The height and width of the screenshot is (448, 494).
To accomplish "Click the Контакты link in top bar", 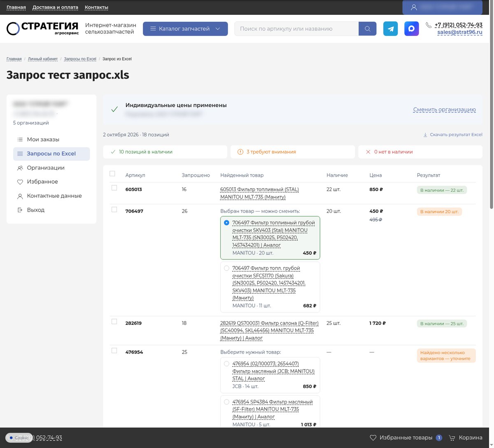I will coord(96,7).
